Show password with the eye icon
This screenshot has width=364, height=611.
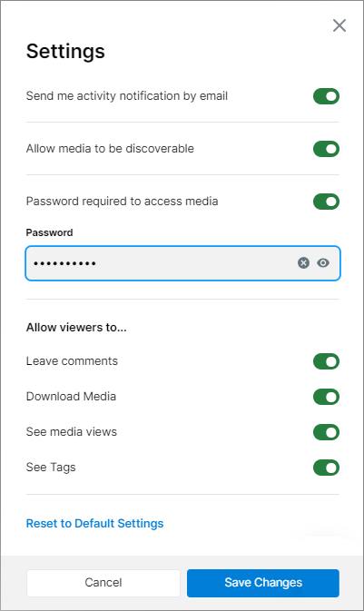[x=322, y=263]
